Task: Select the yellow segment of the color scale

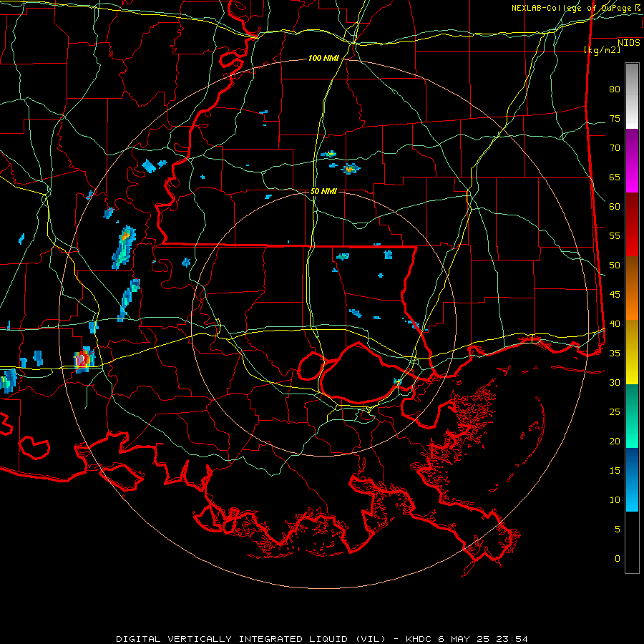Action: coord(632,352)
